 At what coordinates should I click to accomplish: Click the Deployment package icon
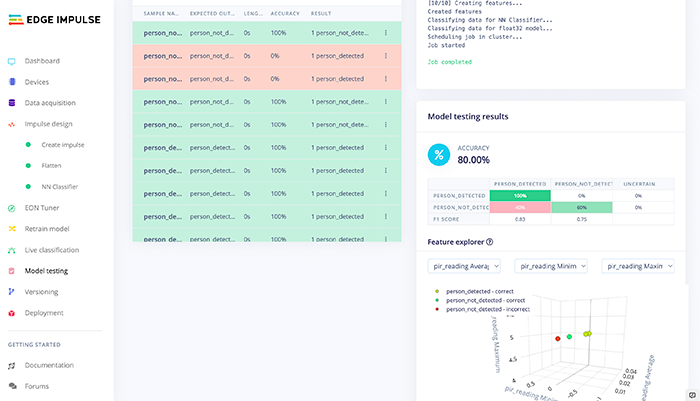pyautogui.click(x=11, y=313)
